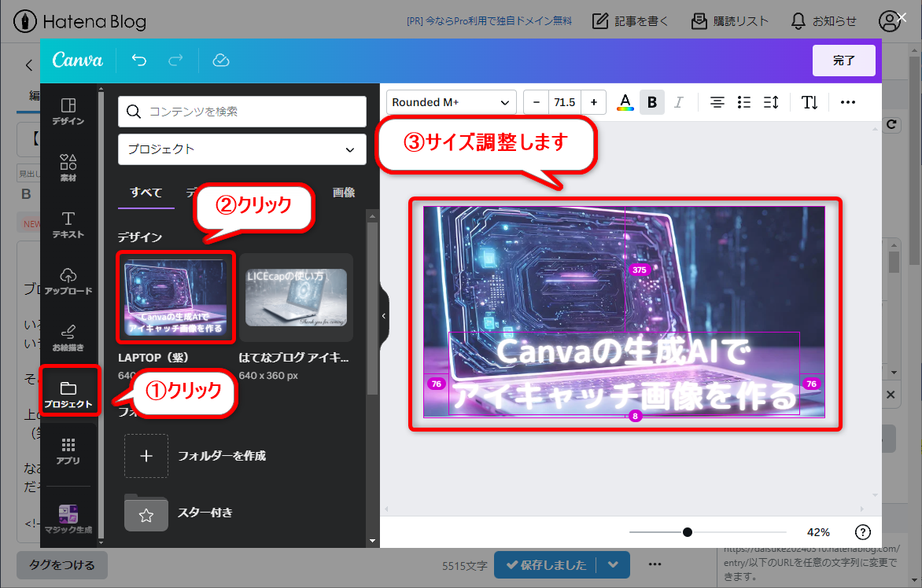Check the cloud save status icon
922x588 pixels.
[220, 60]
